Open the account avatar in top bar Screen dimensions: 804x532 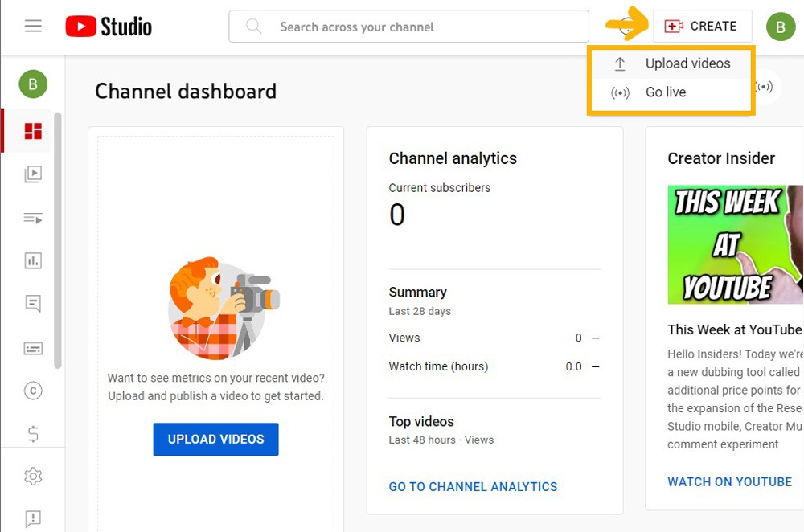[x=781, y=27]
